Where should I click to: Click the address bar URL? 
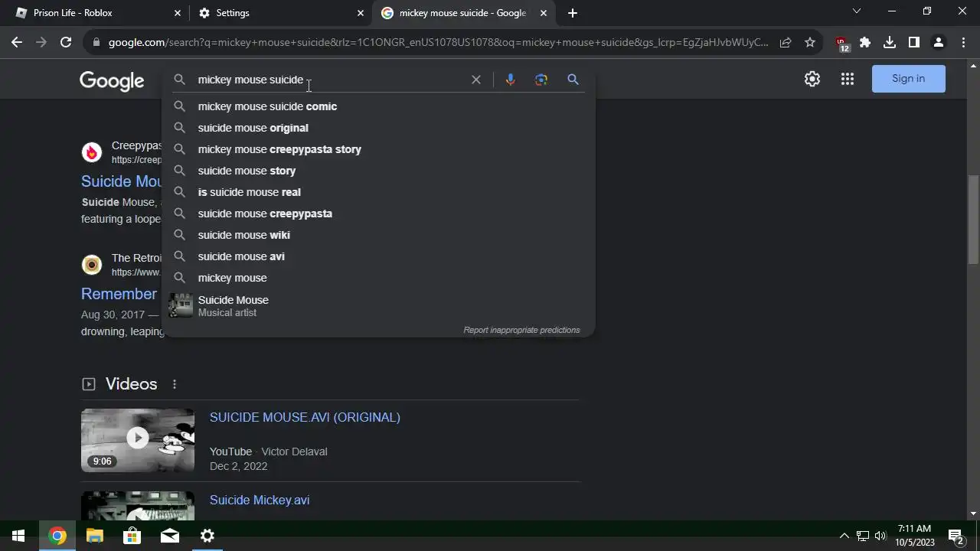point(438,43)
